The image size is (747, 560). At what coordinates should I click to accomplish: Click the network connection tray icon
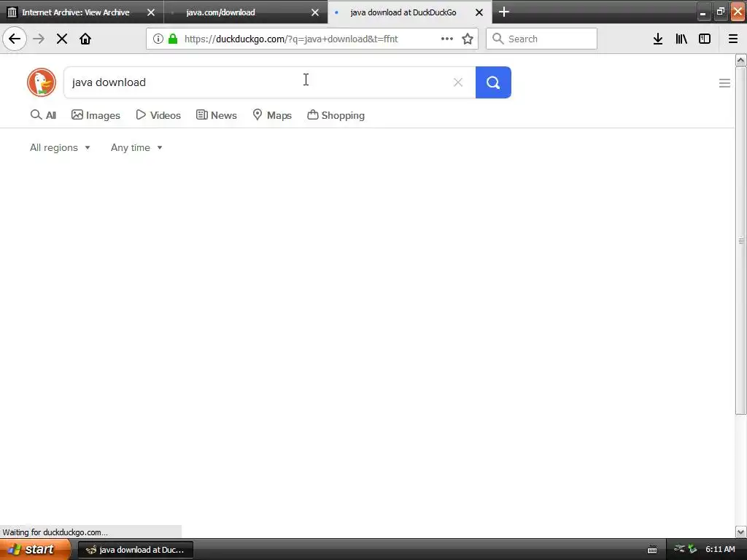click(x=680, y=549)
